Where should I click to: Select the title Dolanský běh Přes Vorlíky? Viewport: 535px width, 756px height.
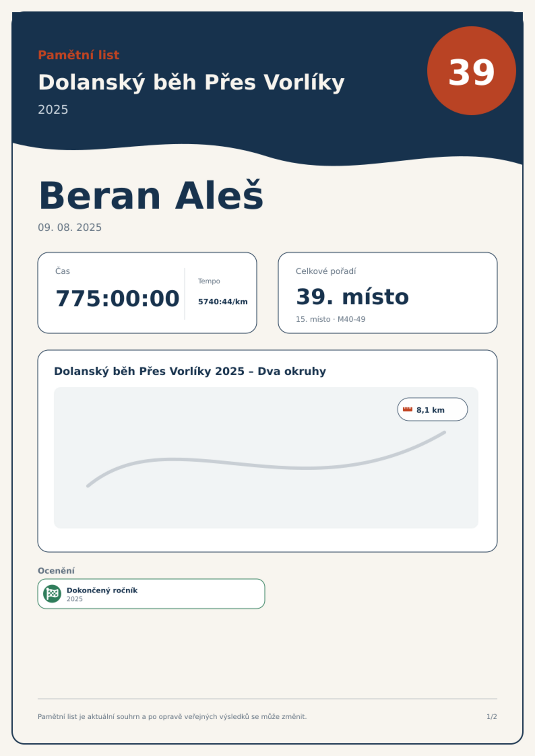[191, 82]
